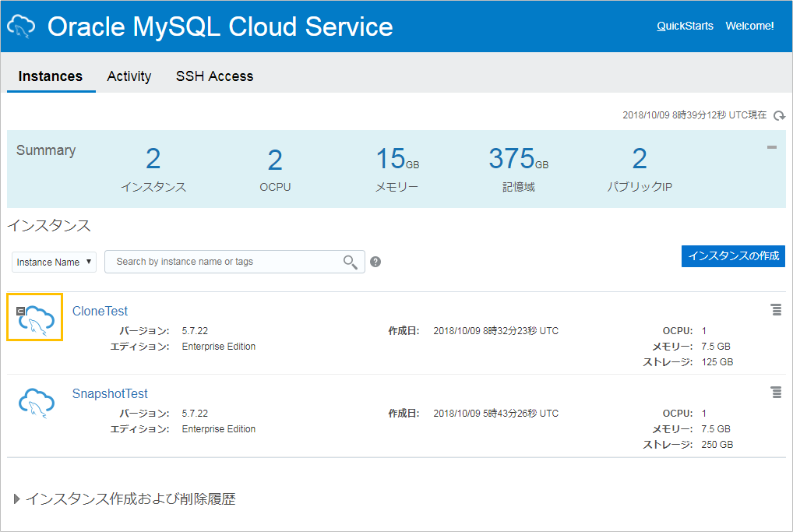Click the CloneTest Enterprise Edition text
The image size is (793, 532).
click(x=218, y=347)
